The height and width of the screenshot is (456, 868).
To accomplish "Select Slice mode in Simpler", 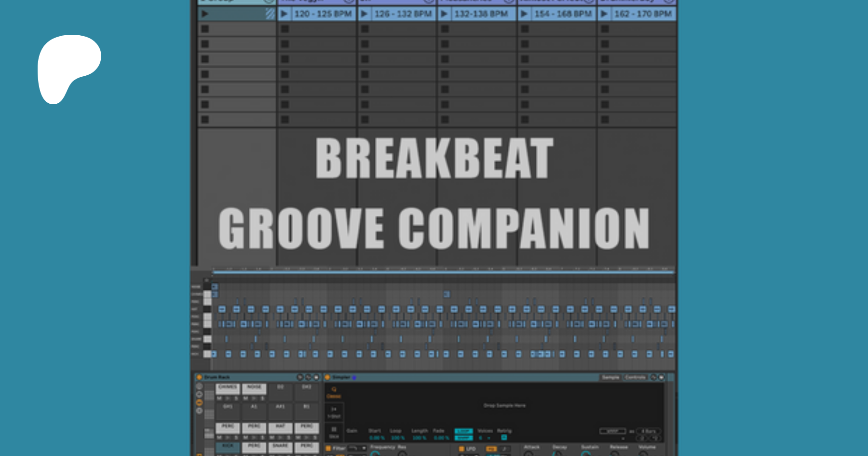I will click(x=334, y=432).
